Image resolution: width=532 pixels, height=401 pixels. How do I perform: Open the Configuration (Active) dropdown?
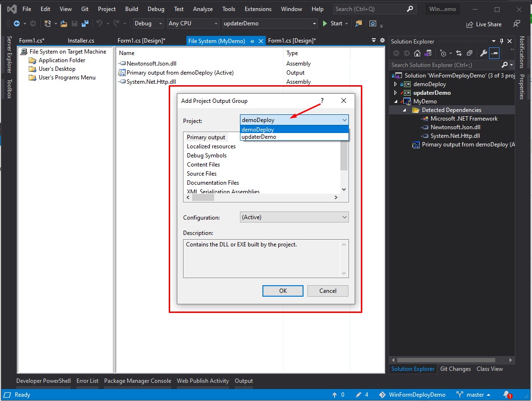point(294,217)
